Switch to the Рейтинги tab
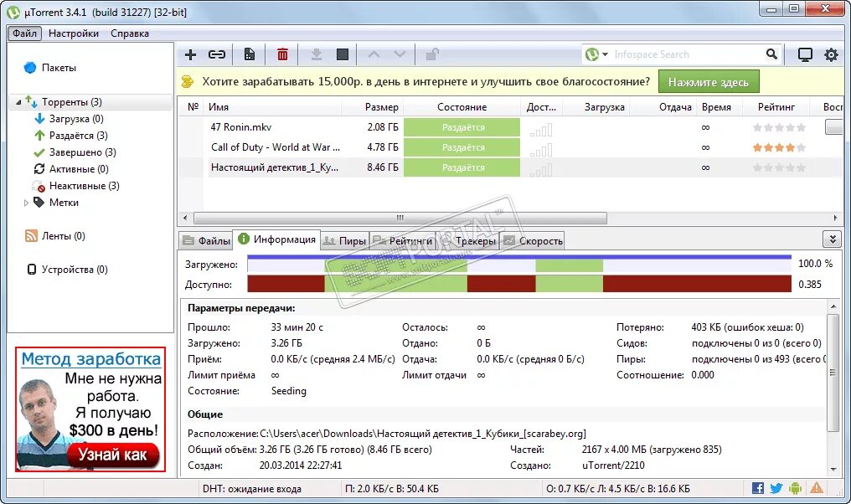This screenshot has height=504, width=851. click(403, 241)
